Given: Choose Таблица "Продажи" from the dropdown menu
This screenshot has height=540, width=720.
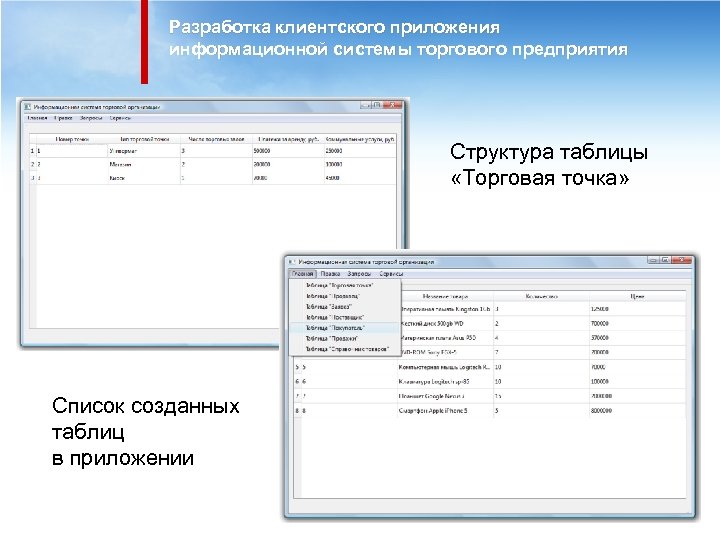Looking at the screenshot, I should (x=345, y=338).
